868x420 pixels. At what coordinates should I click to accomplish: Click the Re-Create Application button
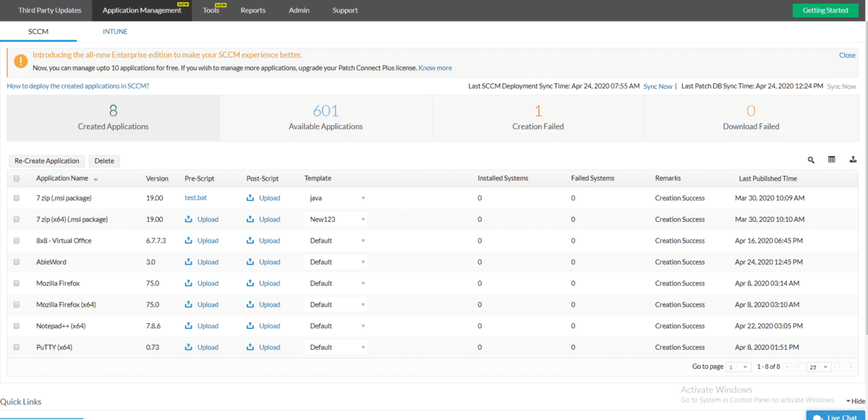(46, 160)
